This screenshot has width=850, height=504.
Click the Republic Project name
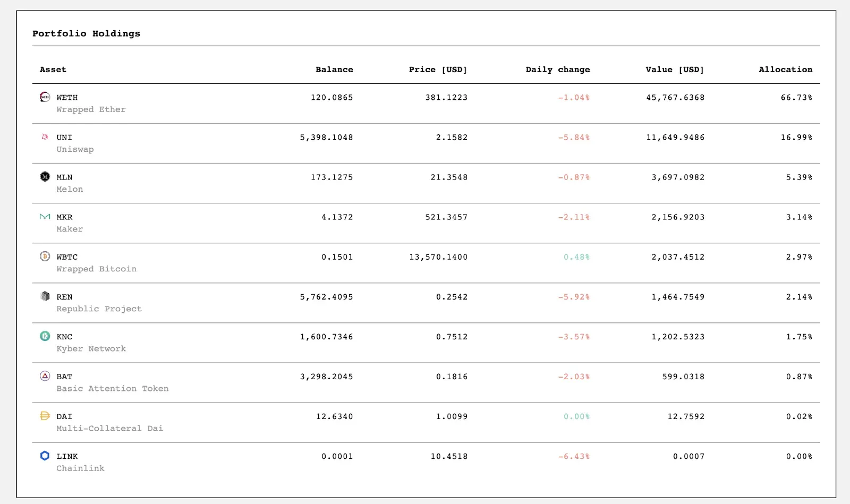(99, 309)
